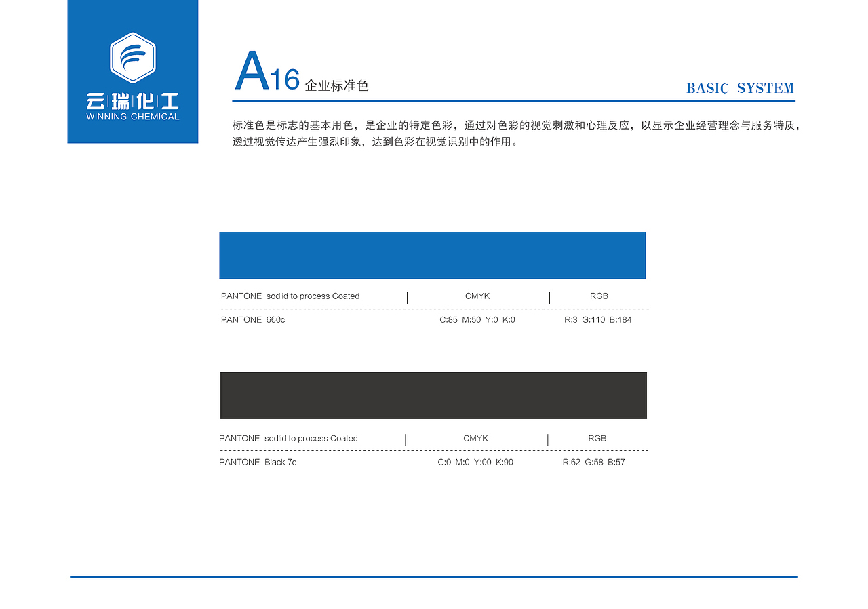
Task: Click the 云瑞化工 logo wordmark
Action: 133,102
